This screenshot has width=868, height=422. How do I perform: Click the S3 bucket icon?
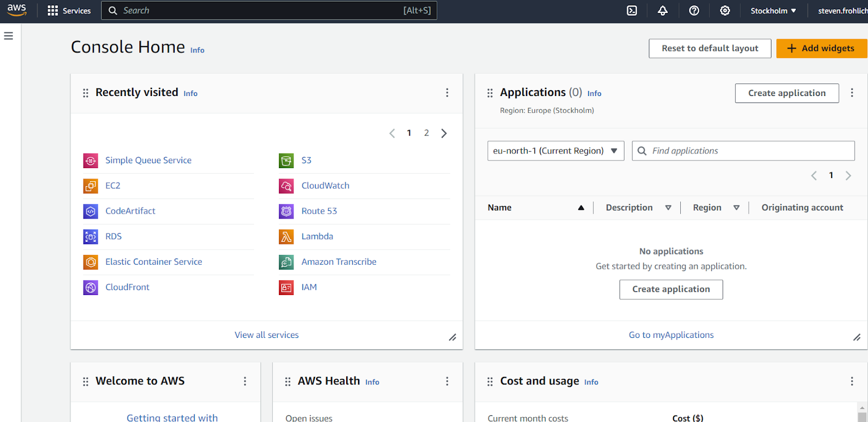(286, 161)
